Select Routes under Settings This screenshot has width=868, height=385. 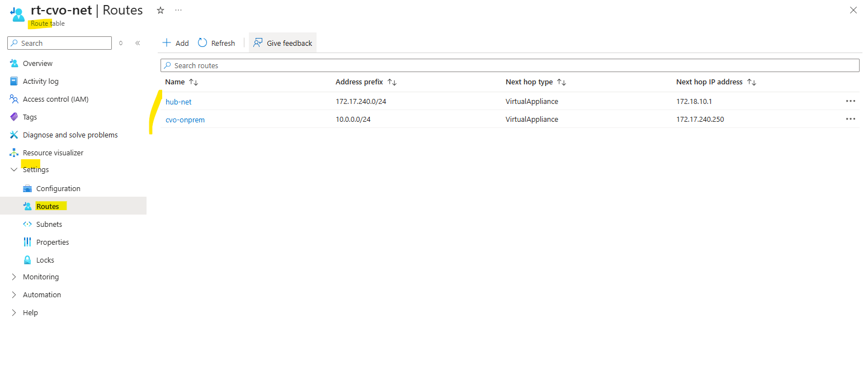point(48,206)
